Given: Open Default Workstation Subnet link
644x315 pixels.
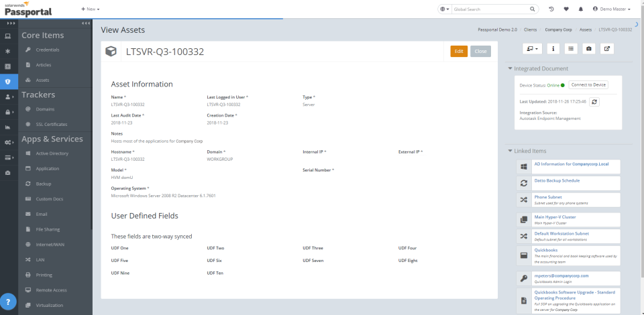Looking at the screenshot, I should [561, 233].
